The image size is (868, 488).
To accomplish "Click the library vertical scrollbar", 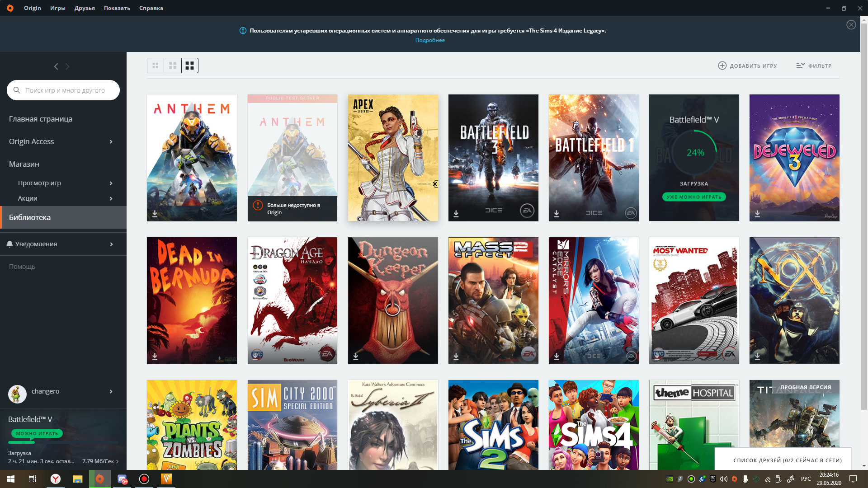I will tap(864, 217).
